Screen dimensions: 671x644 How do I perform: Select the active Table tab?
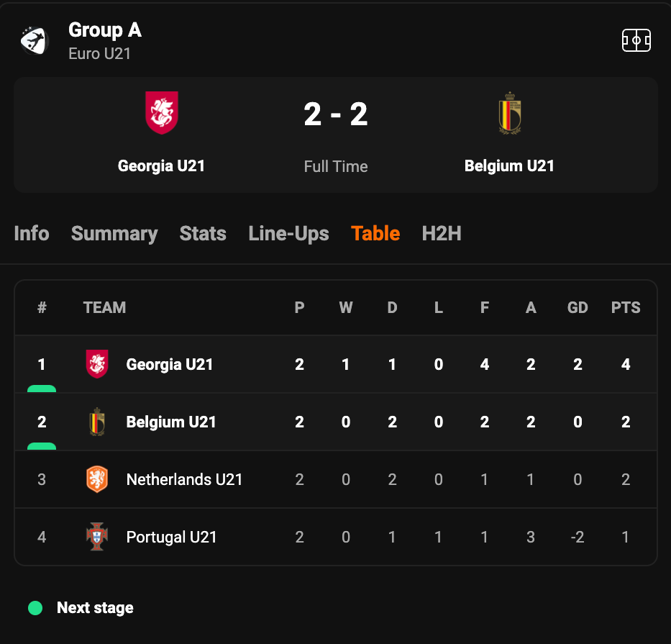pyautogui.click(x=375, y=233)
